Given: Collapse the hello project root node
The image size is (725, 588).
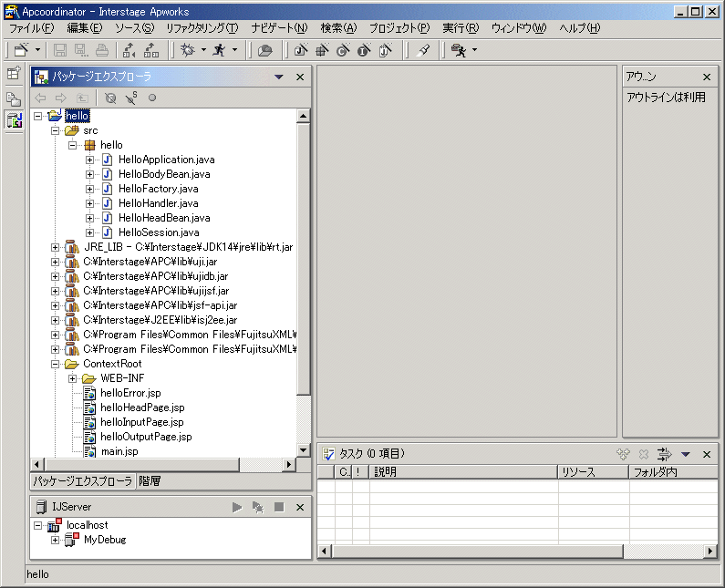Looking at the screenshot, I should click(38, 116).
